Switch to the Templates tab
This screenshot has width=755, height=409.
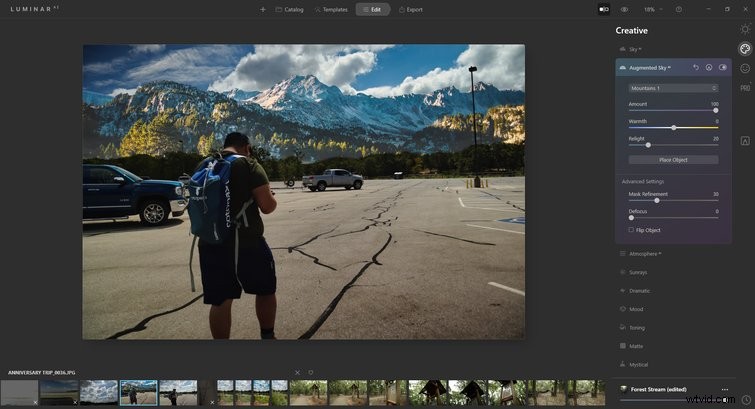pyautogui.click(x=331, y=10)
